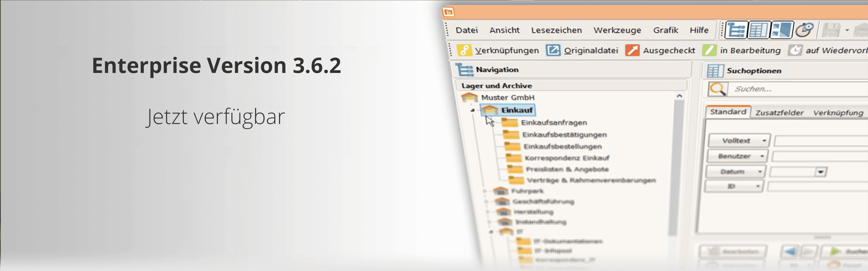
Task: Open the Ansicht menu
Action: tap(505, 30)
